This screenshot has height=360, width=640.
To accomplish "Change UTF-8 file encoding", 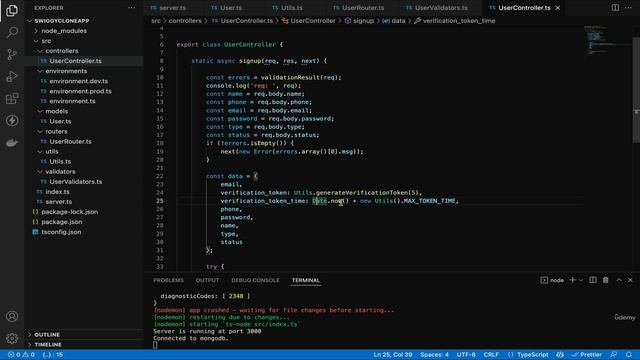I will 466,355.
